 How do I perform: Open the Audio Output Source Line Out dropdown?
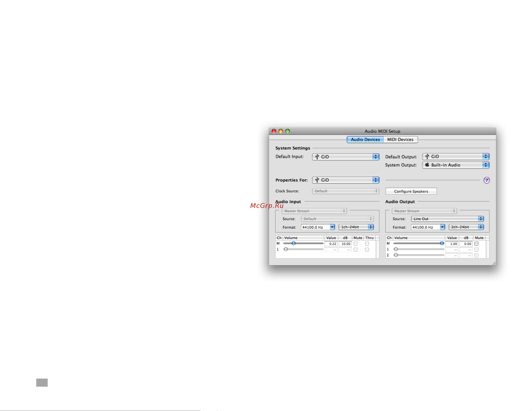click(x=448, y=219)
